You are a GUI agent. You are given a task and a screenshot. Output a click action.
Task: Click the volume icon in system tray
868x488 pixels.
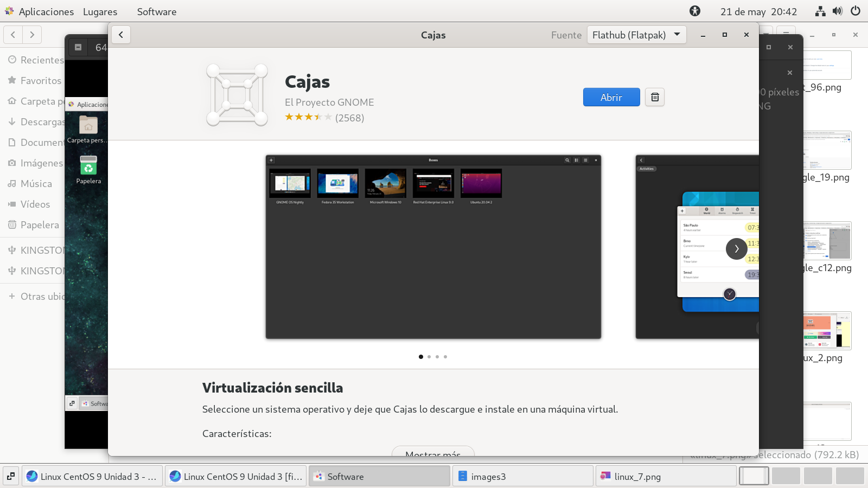pos(838,11)
